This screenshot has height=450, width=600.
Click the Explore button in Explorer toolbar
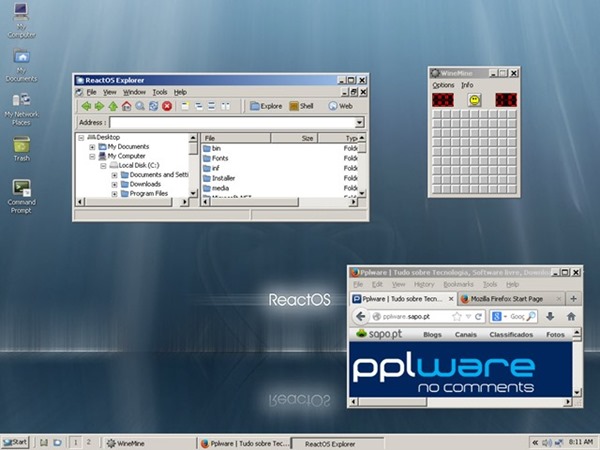click(x=266, y=106)
